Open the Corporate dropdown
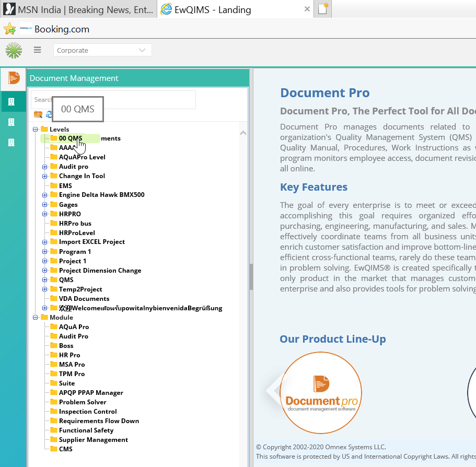 tap(102, 50)
